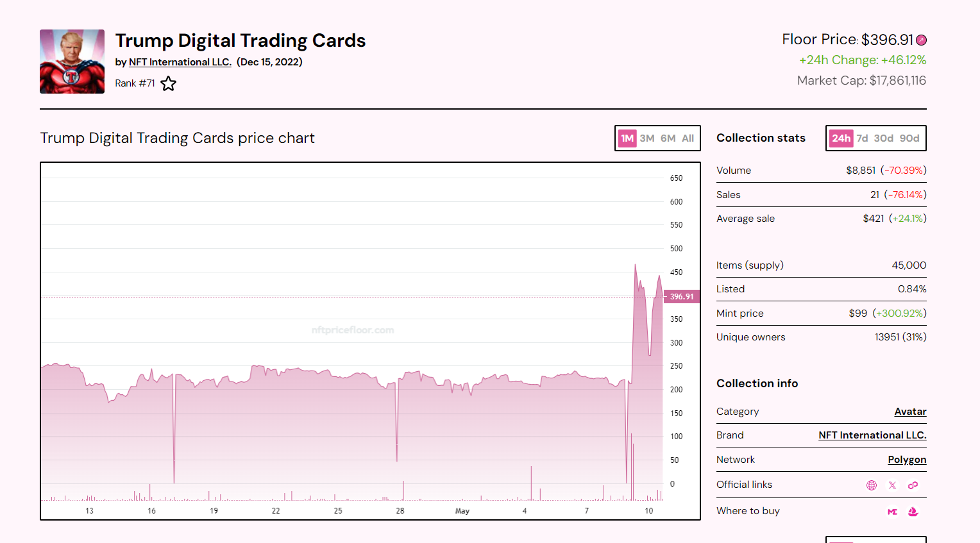Open the official website globe icon

point(871,485)
